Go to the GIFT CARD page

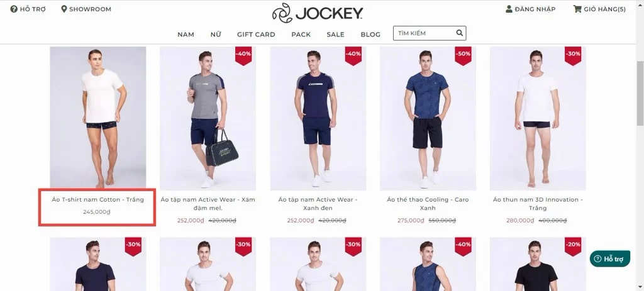tap(256, 35)
